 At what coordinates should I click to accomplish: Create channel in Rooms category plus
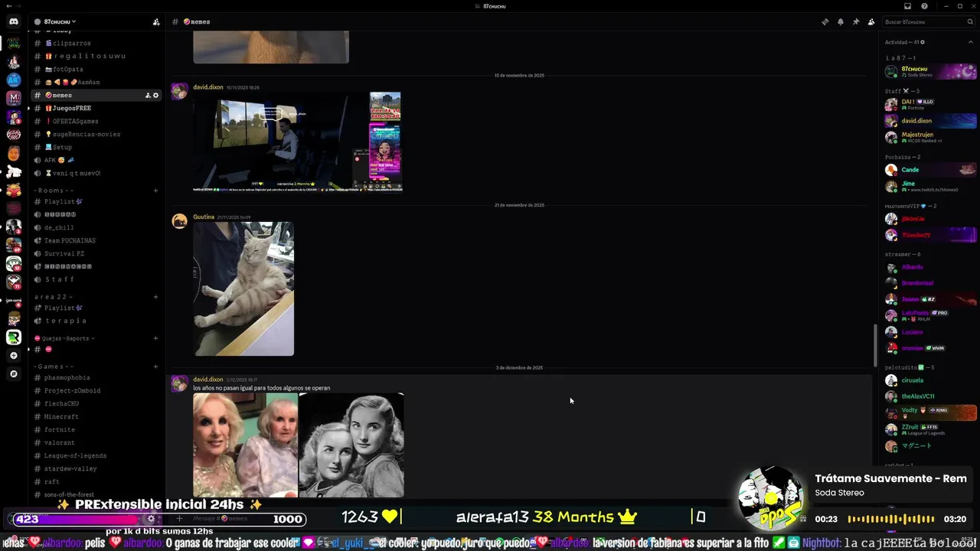pos(155,191)
